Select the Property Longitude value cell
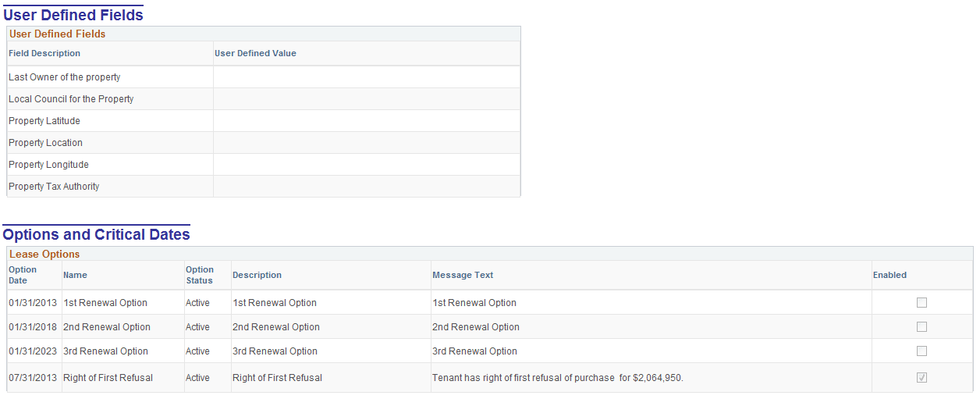Screen dimensions: 980x399 (367, 165)
